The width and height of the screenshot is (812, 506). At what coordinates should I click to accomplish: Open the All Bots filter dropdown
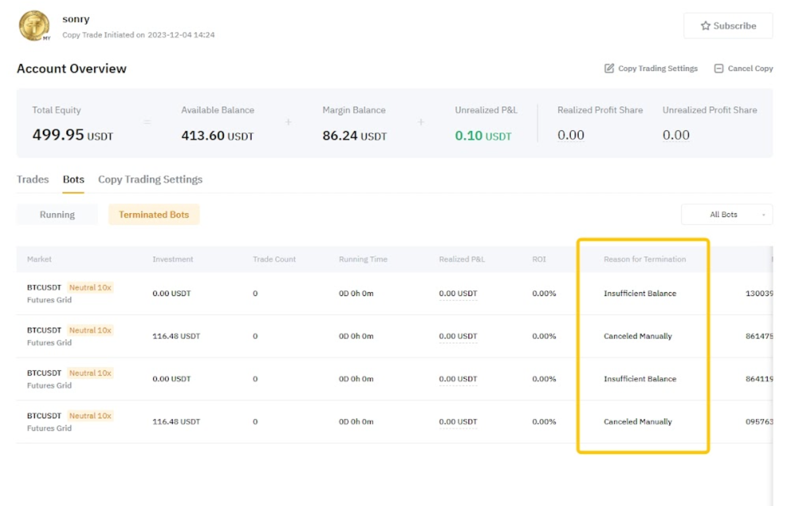point(723,214)
